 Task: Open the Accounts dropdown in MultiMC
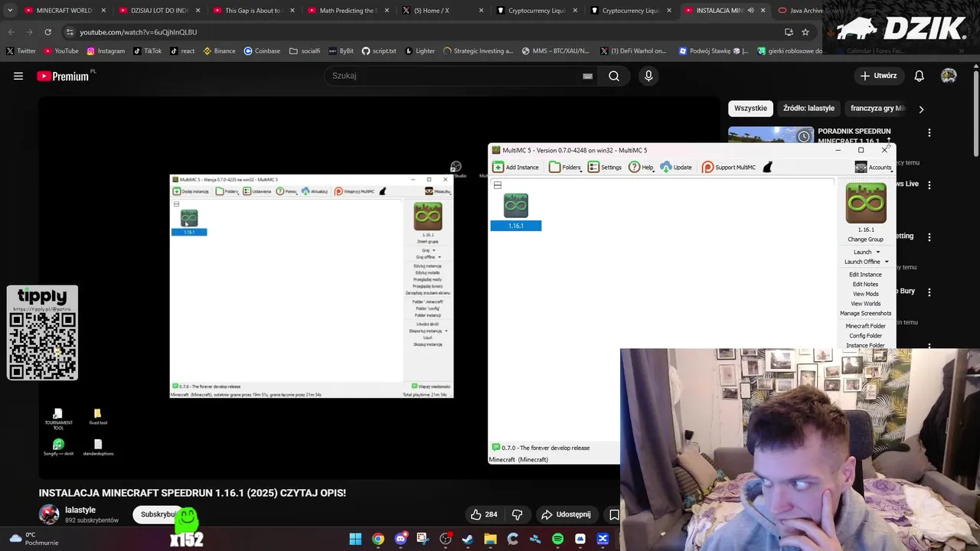874,167
